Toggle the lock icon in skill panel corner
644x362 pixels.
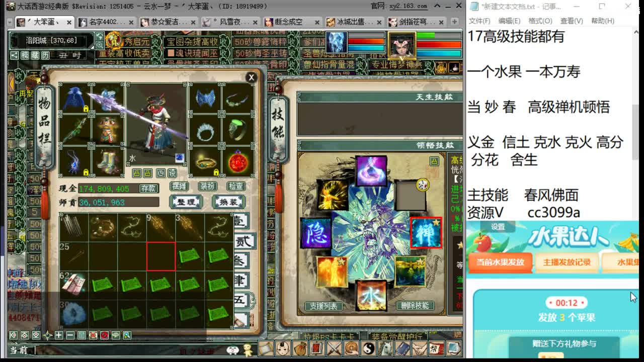(434, 161)
